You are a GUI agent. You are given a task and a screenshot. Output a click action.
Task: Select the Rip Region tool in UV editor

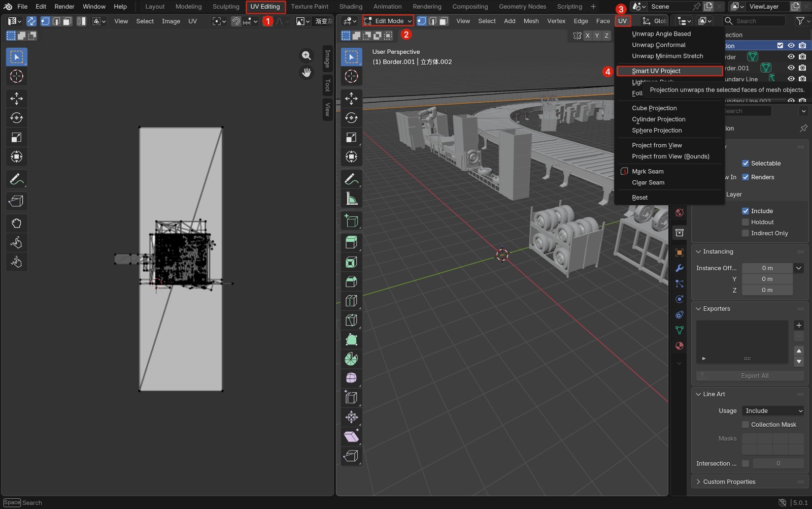click(16, 201)
